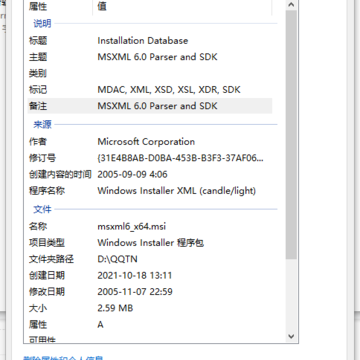Screen dimensions: 360x360
Task: Select the 文件夹路径 D:\QQTN value
Action: pyautogui.click(x=117, y=259)
